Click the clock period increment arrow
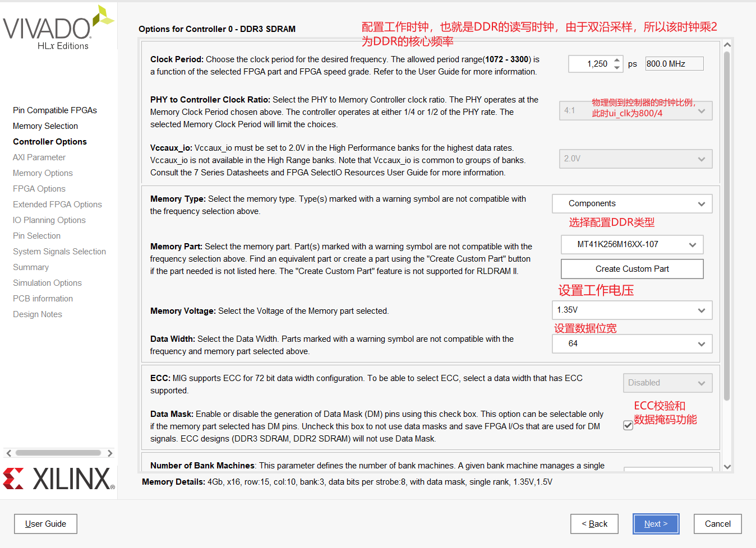Image resolution: width=756 pixels, height=548 pixels. (x=617, y=60)
